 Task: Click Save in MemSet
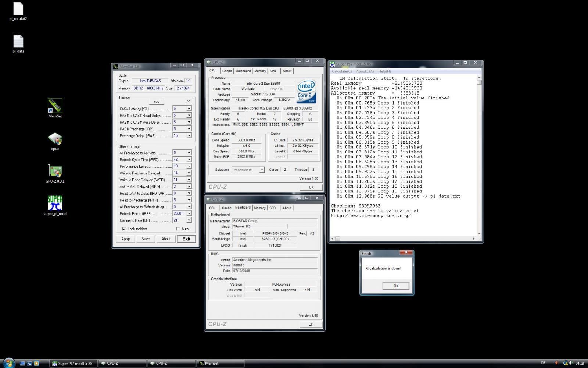[146, 239]
